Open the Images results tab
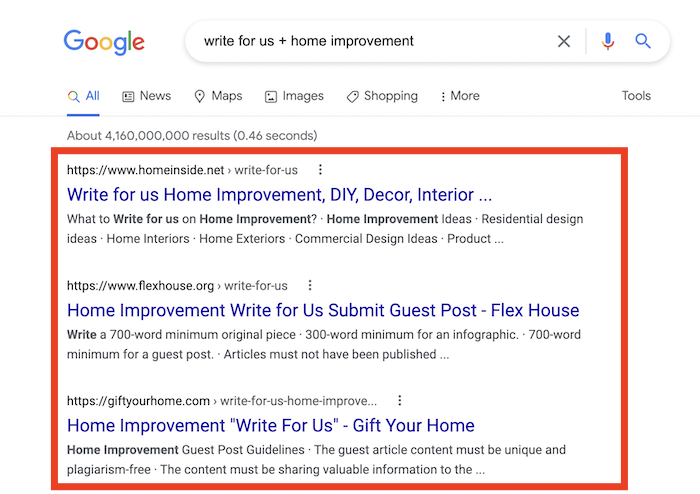700x494 pixels. pyautogui.click(x=294, y=96)
